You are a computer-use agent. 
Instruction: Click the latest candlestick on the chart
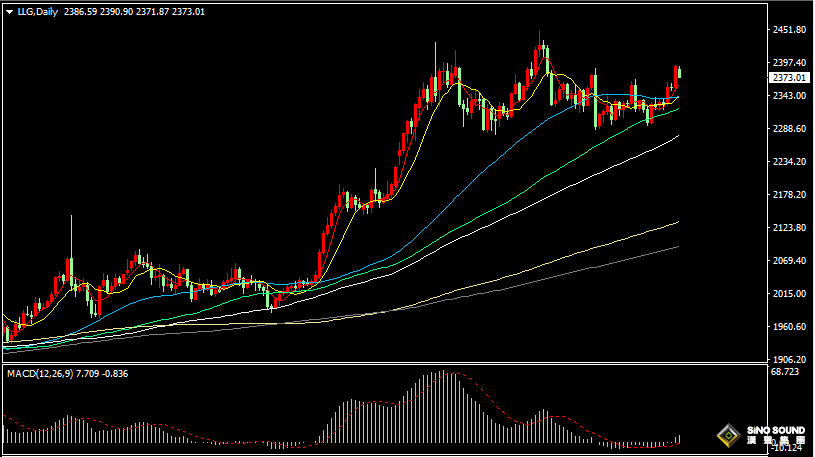[x=678, y=71]
